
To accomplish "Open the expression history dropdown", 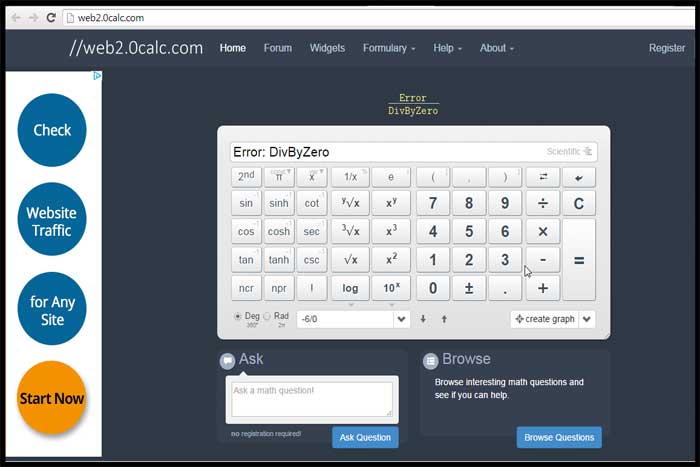I will (x=401, y=319).
